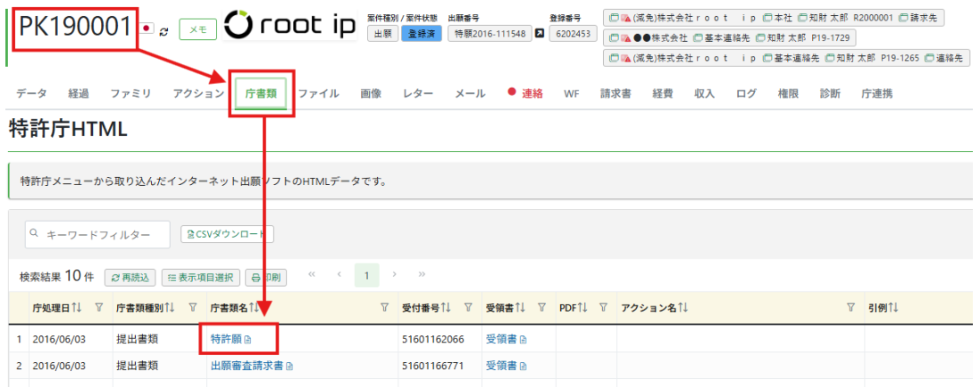
Task: Click the filter icon in PDF column
Action: (603, 307)
